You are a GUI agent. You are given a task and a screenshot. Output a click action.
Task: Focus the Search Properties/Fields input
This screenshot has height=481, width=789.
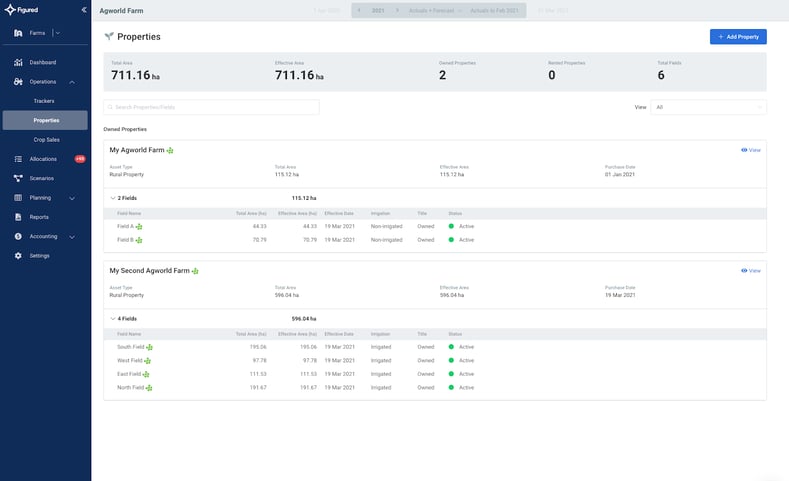click(211, 107)
